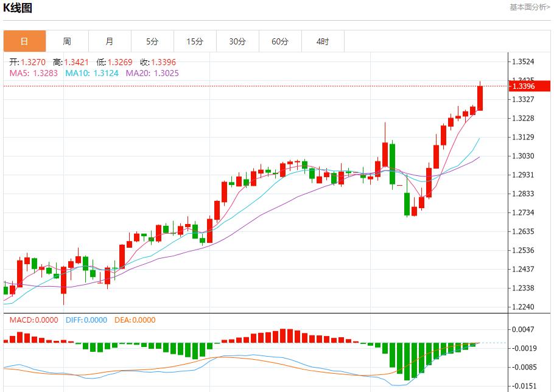Select the 60分 timeframe
The image size is (554, 392).
[280, 41]
